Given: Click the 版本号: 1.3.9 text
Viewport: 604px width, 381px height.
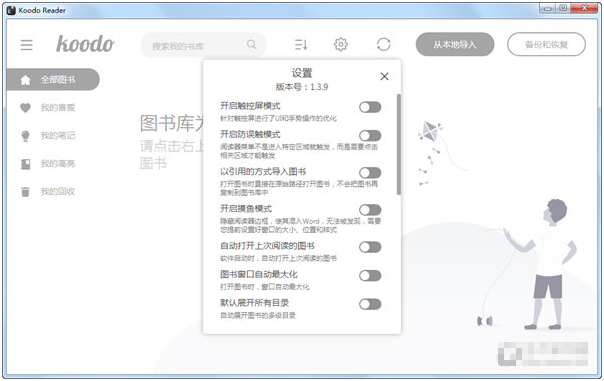Looking at the screenshot, I should click(x=302, y=87).
